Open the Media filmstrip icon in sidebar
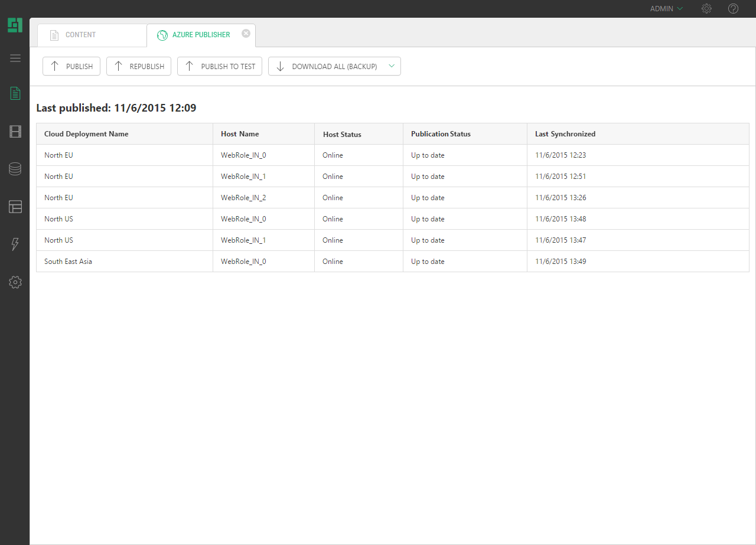Image resolution: width=756 pixels, height=545 pixels. pos(15,132)
